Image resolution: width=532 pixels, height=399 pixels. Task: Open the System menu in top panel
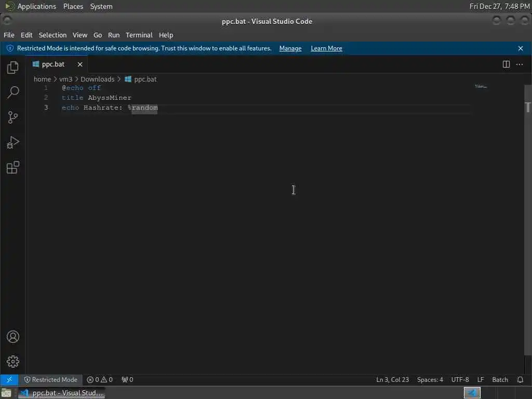101,6
